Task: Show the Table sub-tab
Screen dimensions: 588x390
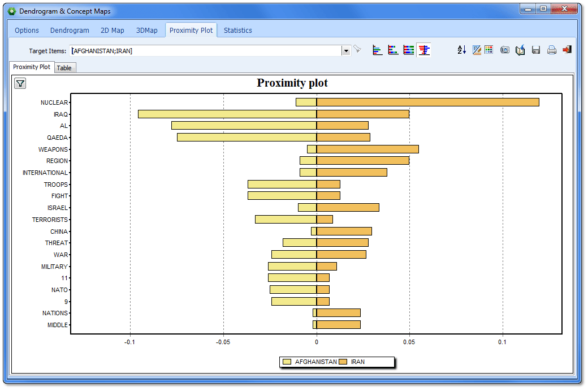Action: click(x=64, y=68)
